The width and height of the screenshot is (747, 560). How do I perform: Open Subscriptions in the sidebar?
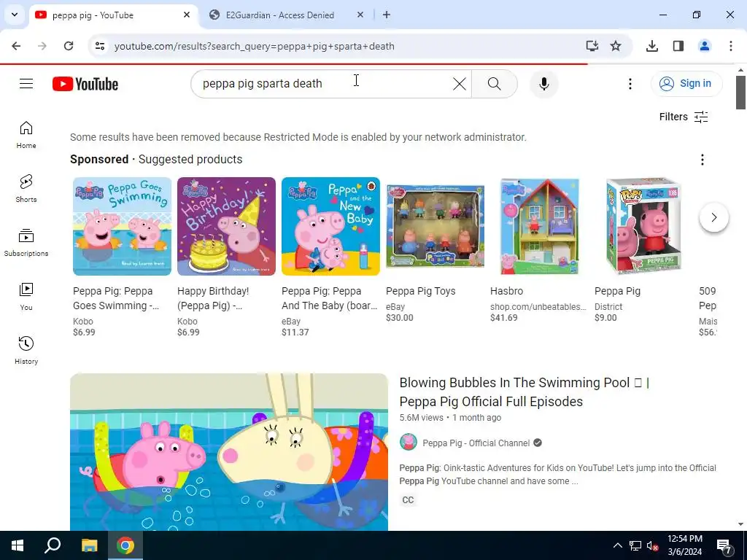point(26,243)
